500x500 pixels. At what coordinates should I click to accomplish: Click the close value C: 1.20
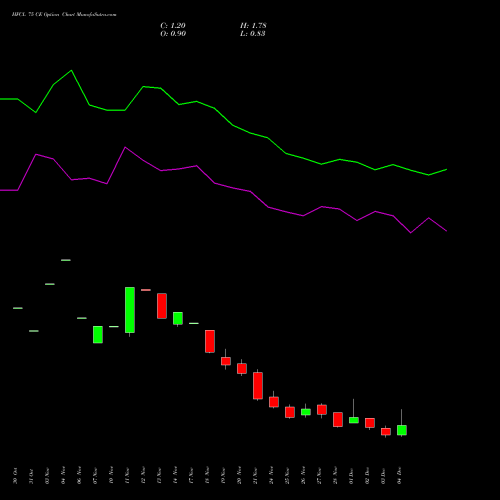(x=173, y=26)
